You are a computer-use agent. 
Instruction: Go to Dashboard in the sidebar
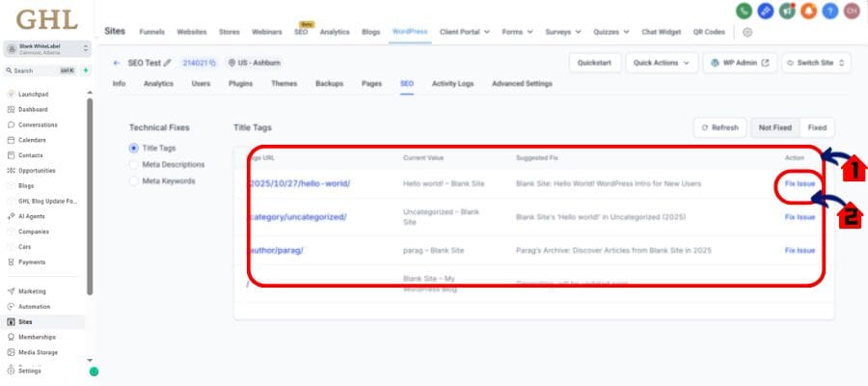pos(33,110)
